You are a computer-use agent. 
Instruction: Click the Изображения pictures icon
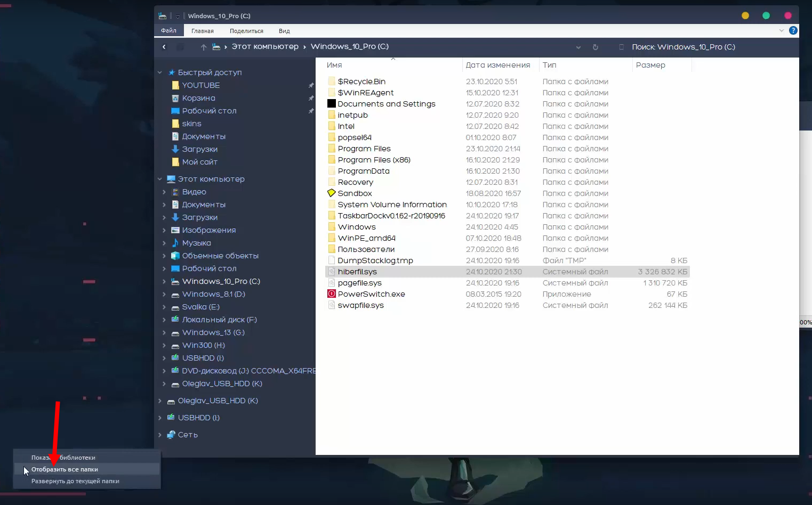(175, 230)
